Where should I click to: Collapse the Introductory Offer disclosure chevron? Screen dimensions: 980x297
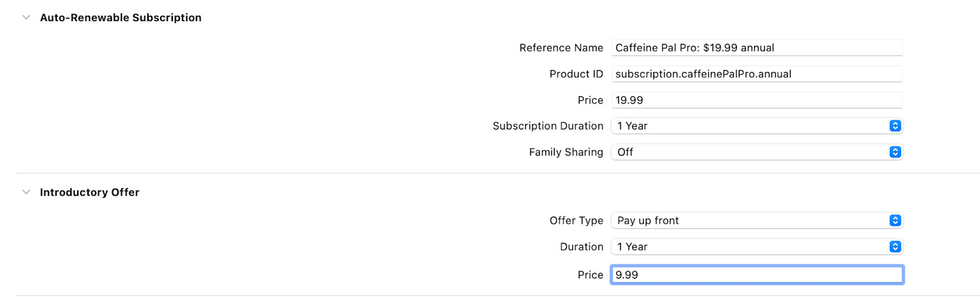click(26, 192)
